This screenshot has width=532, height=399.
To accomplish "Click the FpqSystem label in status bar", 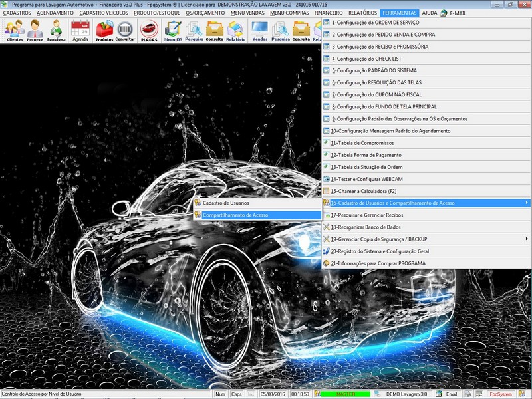I will 500,394.
